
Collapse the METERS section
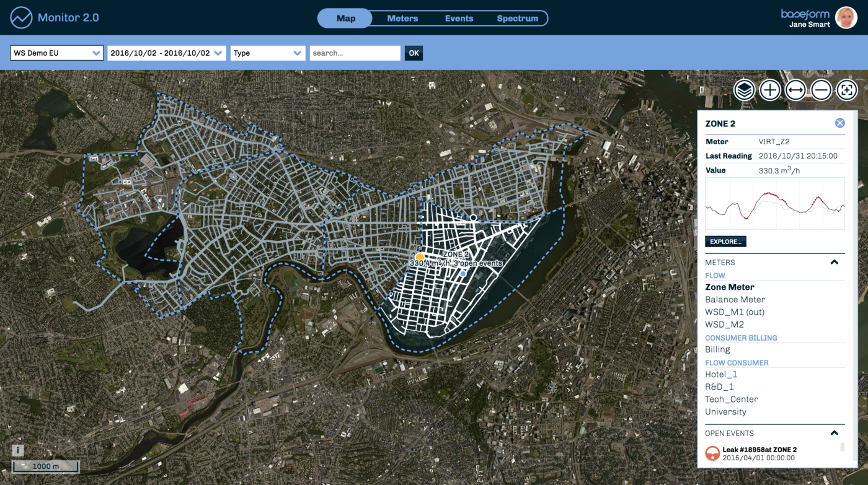[834, 263]
